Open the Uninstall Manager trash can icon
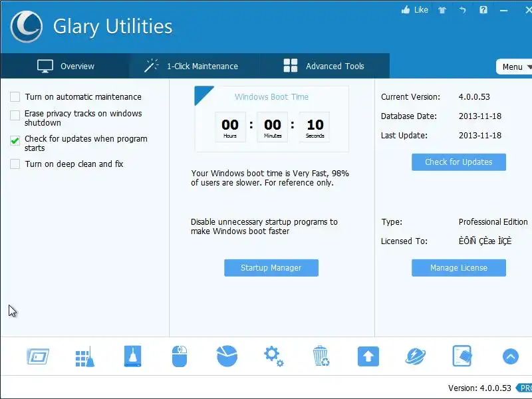This screenshot has width=532, height=399. coord(321,356)
